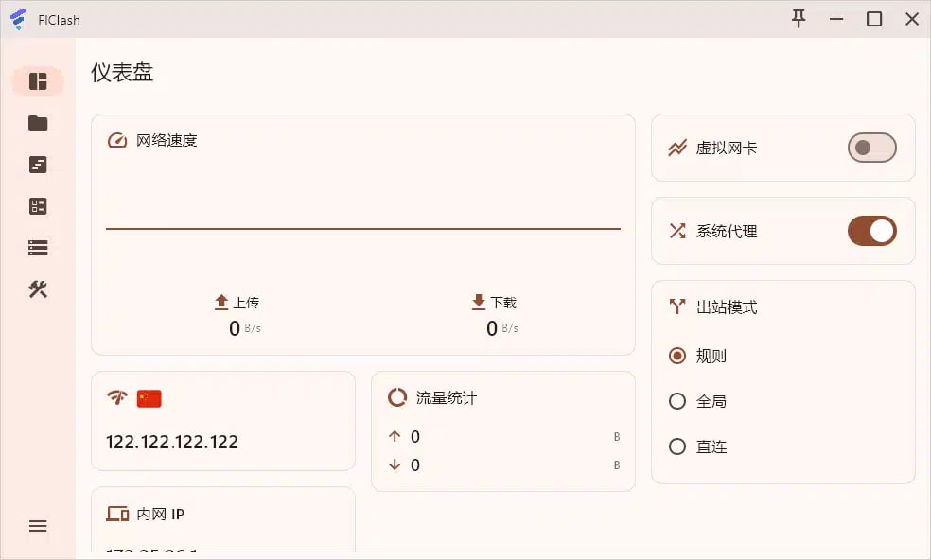Pin the window with the pin icon
Viewport: 931px width, 560px height.
[799, 19]
